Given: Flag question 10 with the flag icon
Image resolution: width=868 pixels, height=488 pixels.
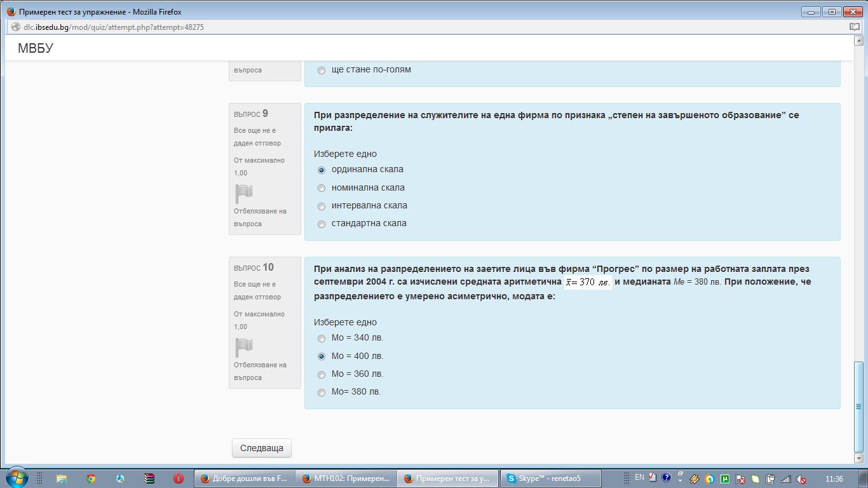Looking at the screenshot, I should [x=244, y=347].
